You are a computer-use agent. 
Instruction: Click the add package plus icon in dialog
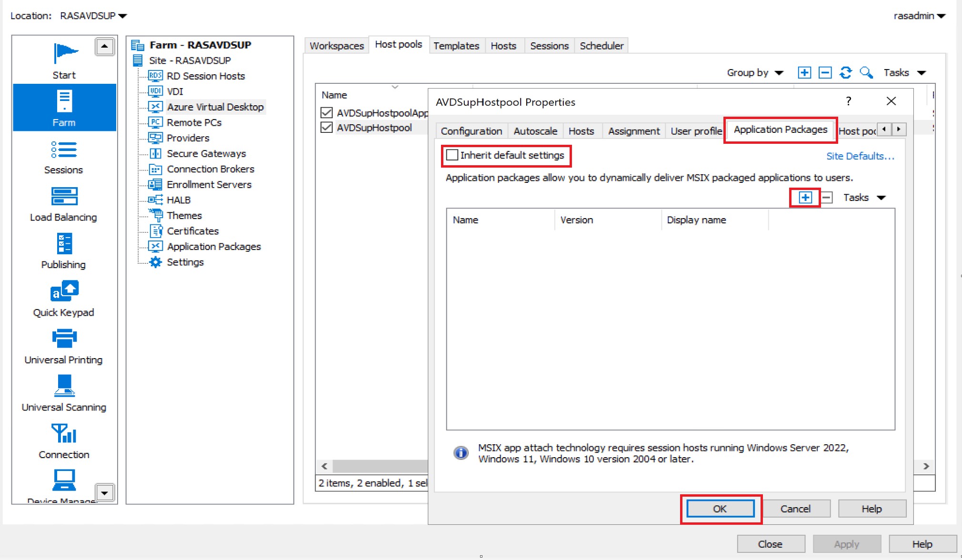[x=805, y=198]
